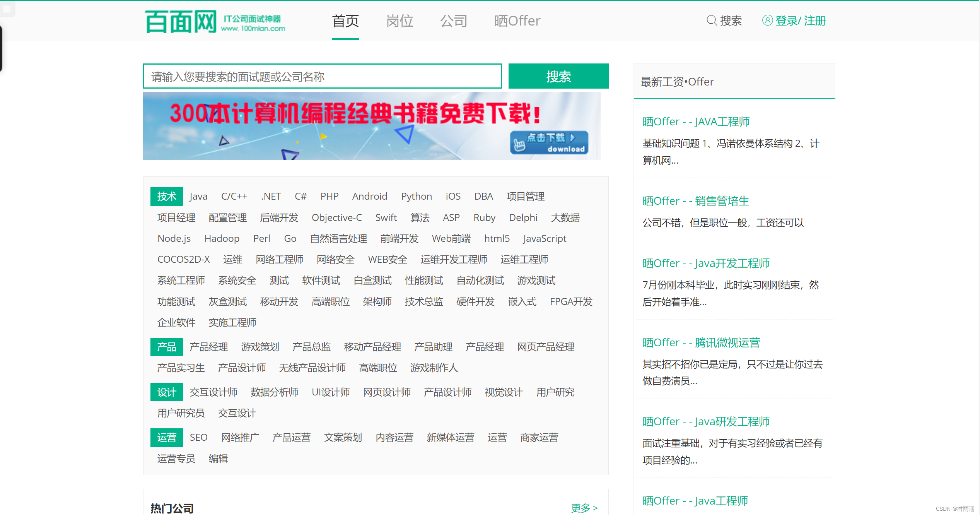This screenshot has width=980, height=515.
Task: Open the PHP tag
Action: 330,197
